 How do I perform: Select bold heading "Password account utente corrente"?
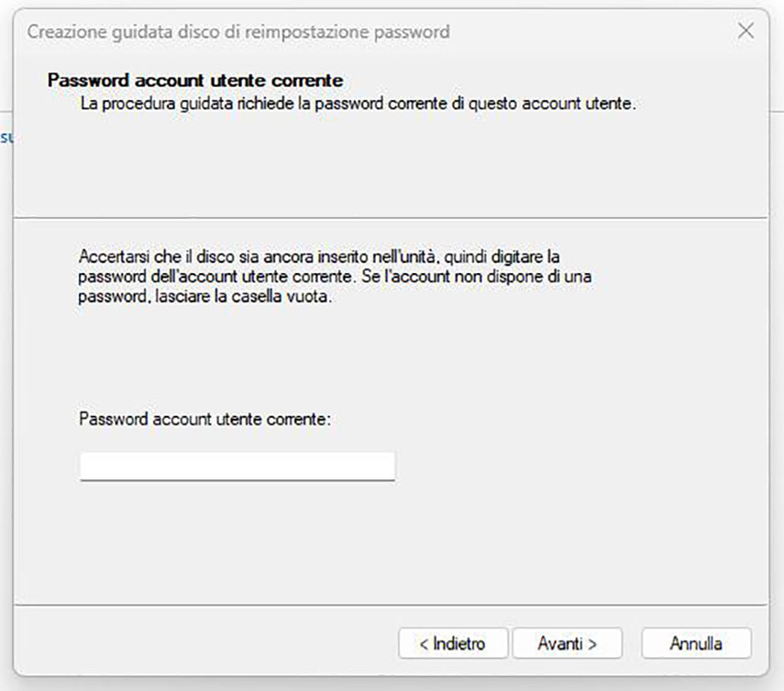coord(194,81)
